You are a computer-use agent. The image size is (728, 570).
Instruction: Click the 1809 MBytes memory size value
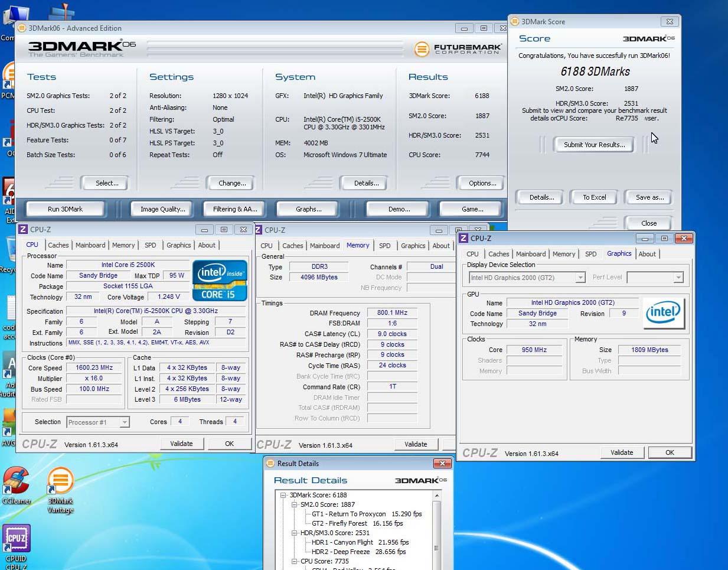click(x=649, y=350)
